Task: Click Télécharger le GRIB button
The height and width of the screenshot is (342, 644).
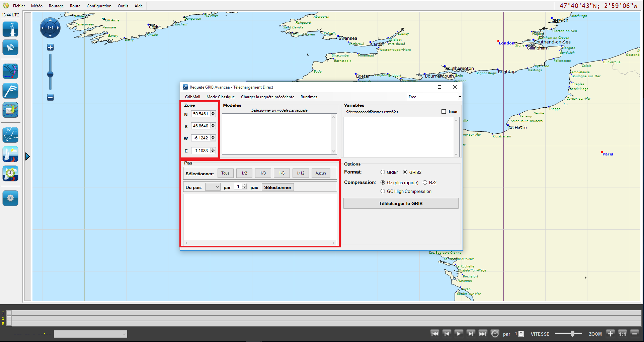Action: point(401,203)
